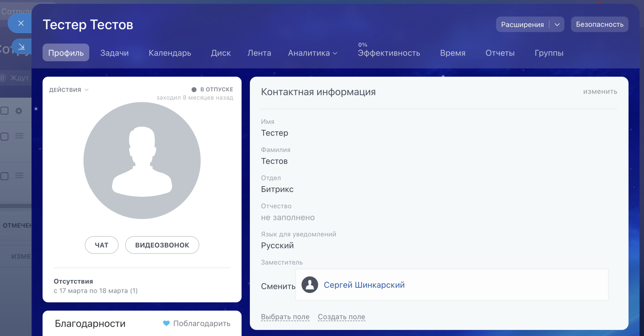This screenshot has height=336, width=644.
Task: Open the Эффективность tab
Action: coord(389,53)
